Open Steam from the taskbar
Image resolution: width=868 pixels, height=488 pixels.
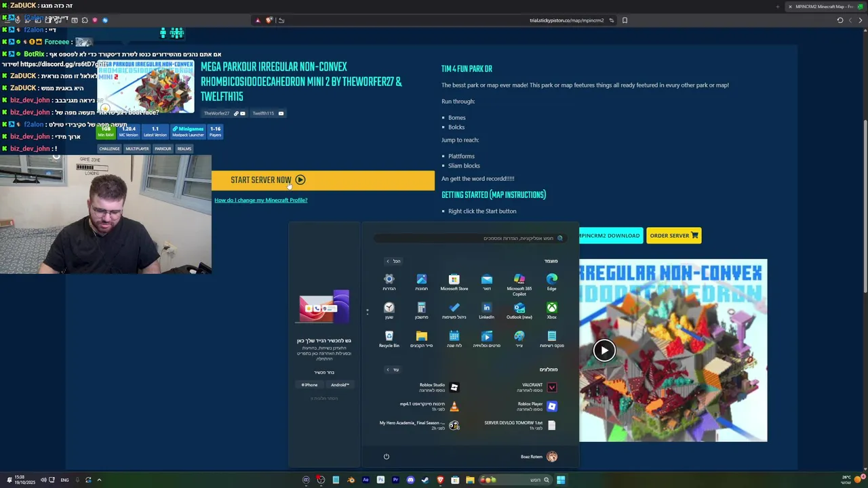(x=425, y=480)
